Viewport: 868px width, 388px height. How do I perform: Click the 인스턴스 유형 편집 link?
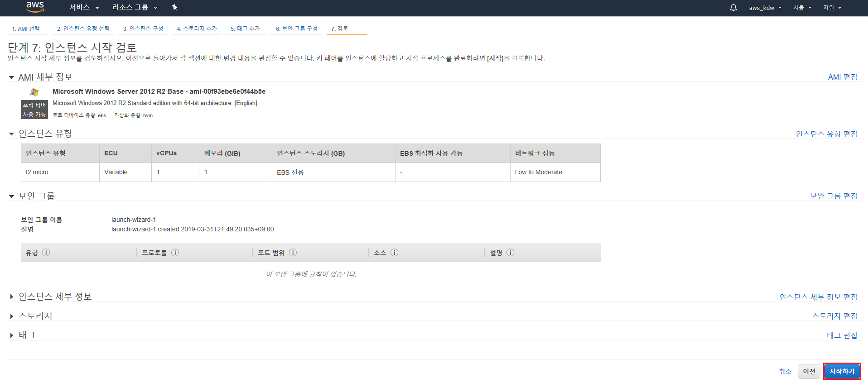tap(827, 134)
